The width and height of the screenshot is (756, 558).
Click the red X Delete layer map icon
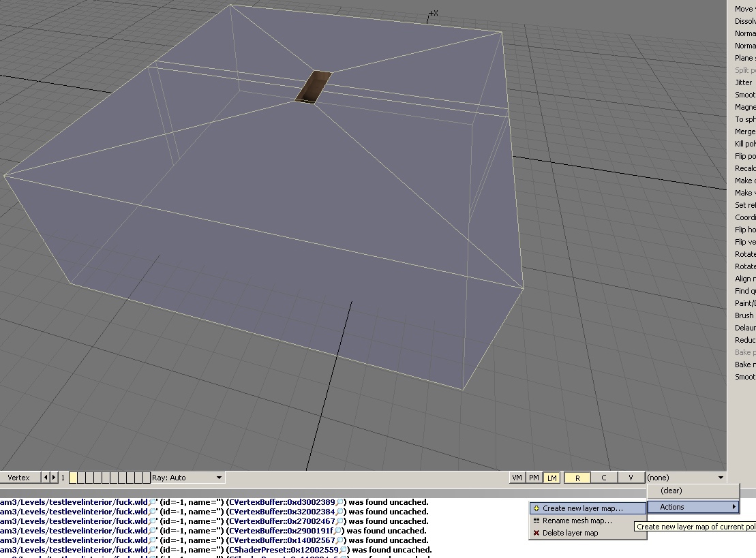[x=536, y=533]
